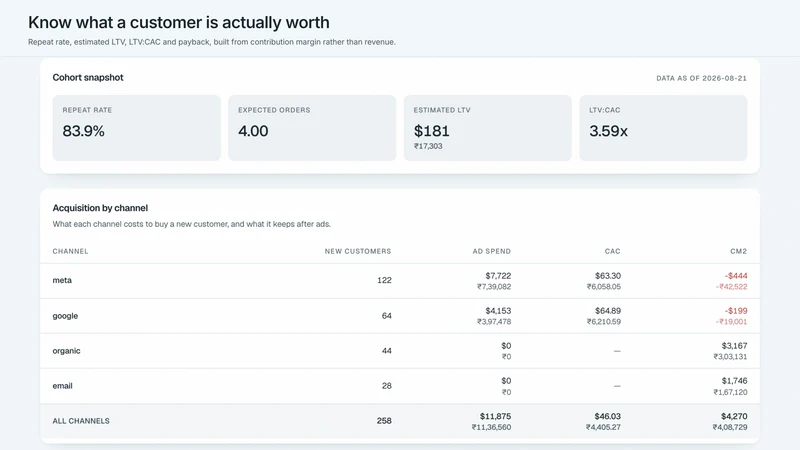Image resolution: width=800 pixels, height=450 pixels.
Task: Click the Data as of date label
Action: [x=701, y=78]
